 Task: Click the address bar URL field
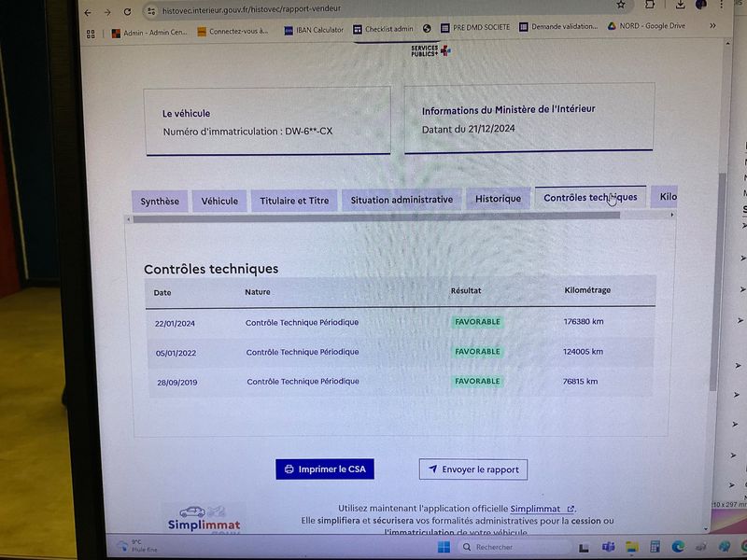coord(381,8)
